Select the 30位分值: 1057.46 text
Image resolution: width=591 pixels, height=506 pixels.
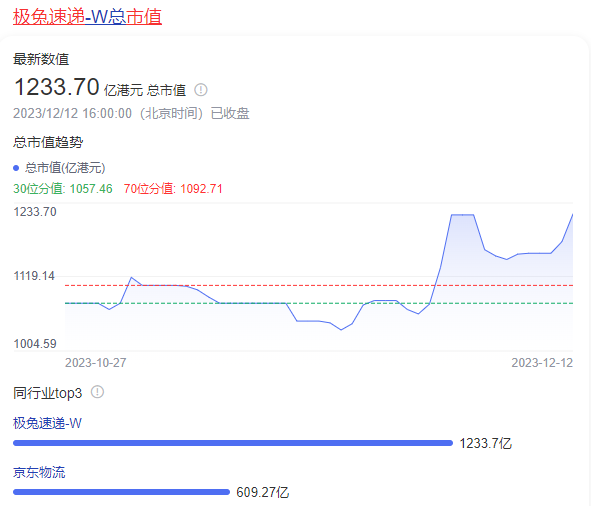point(63,189)
